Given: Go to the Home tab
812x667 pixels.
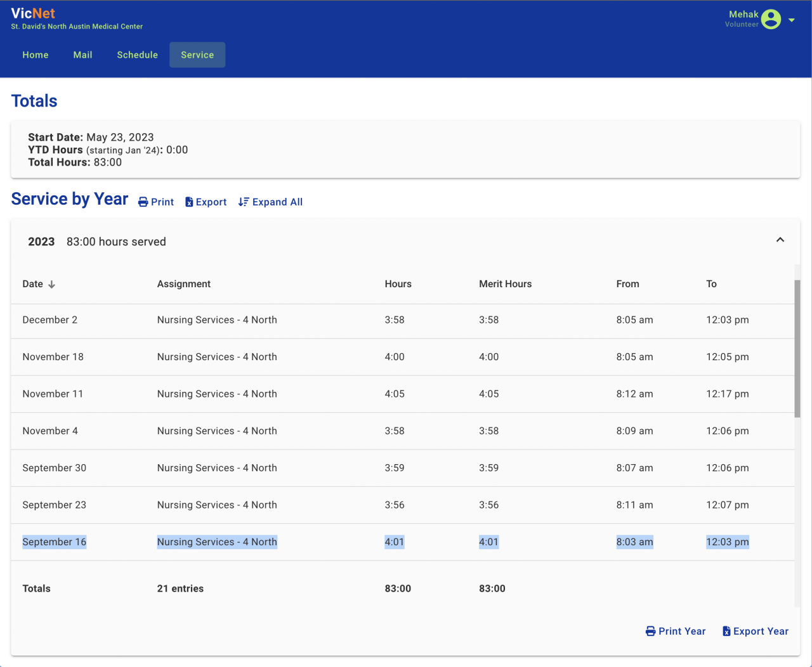Looking at the screenshot, I should pyautogui.click(x=36, y=55).
